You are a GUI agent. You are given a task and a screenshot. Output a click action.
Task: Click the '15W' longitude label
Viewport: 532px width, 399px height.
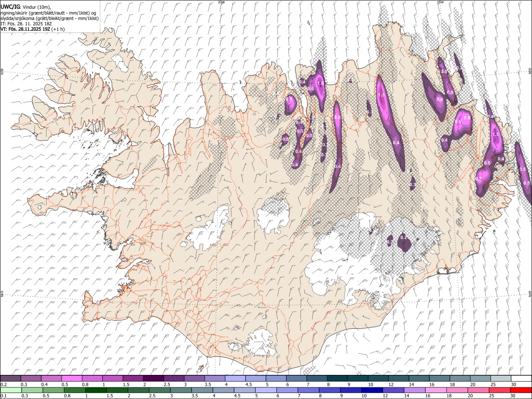tap(440, 2)
